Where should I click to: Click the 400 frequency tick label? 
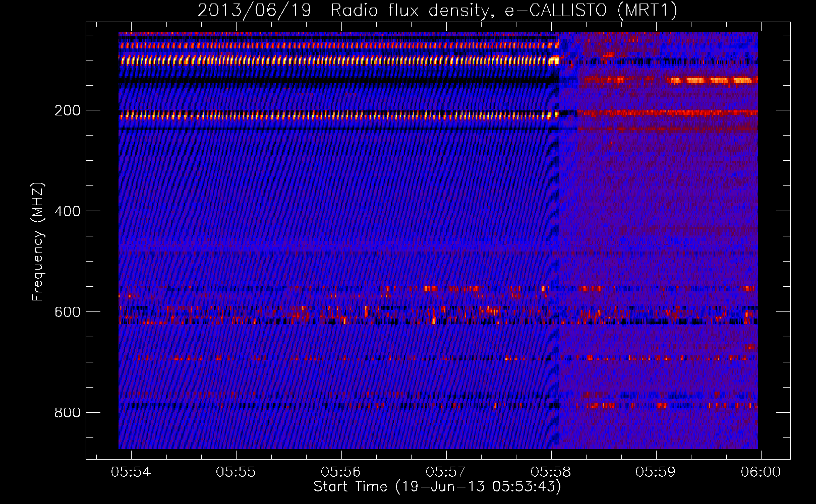68,211
